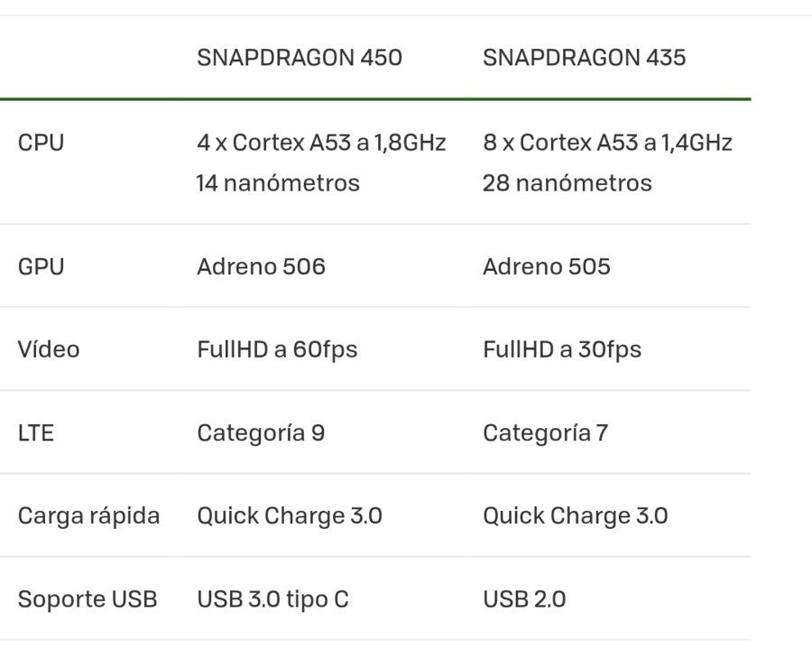Select the '14 nanómetros' text
Screen dimensions: 812x659
click(x=278, y=183)
